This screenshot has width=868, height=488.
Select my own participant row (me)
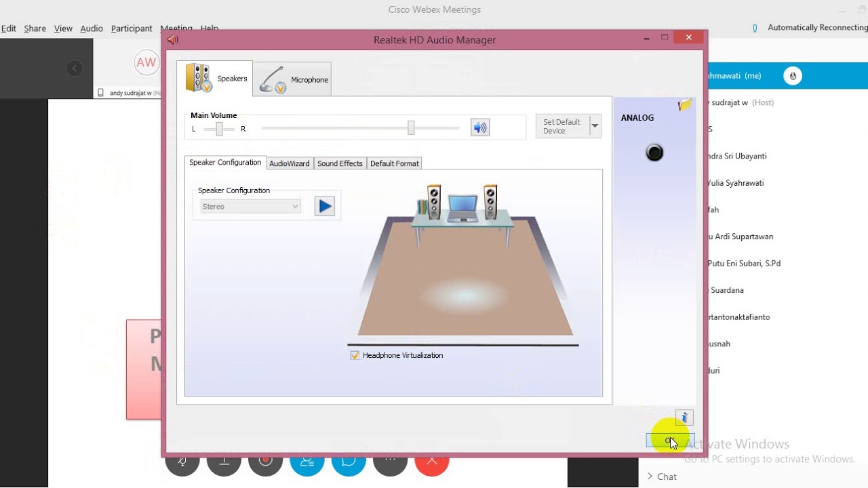pyautogui.click(x=787, y=76)
